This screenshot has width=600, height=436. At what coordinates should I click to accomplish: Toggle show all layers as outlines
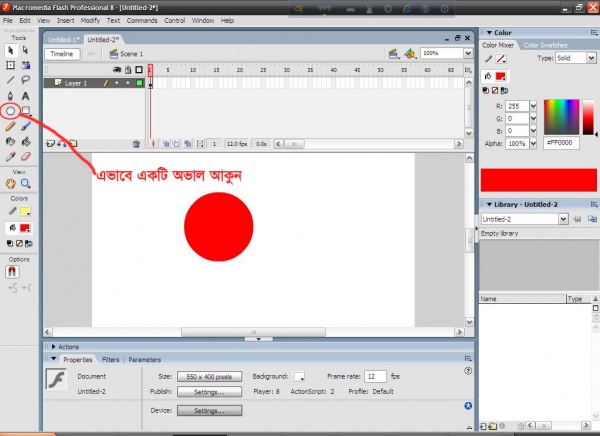click(139, 70)
